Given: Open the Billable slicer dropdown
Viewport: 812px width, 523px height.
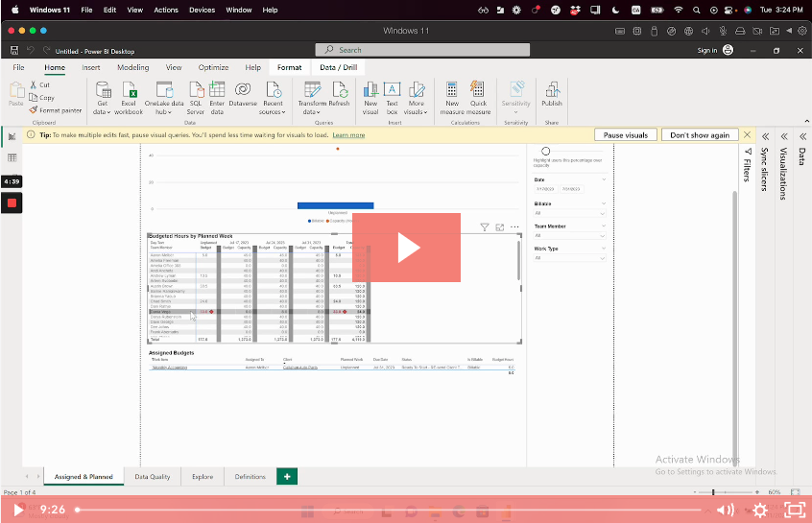Looking at the screenshot, I should point(569,213).
